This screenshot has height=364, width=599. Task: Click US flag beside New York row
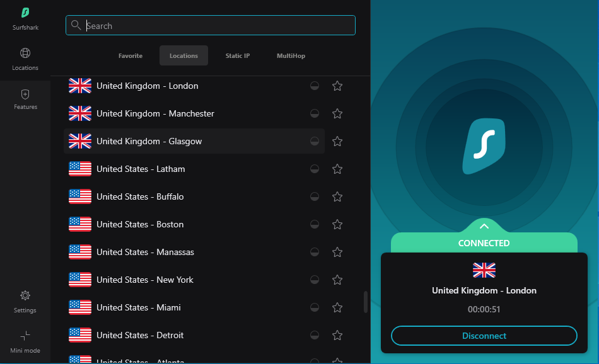tap(80, 280)
